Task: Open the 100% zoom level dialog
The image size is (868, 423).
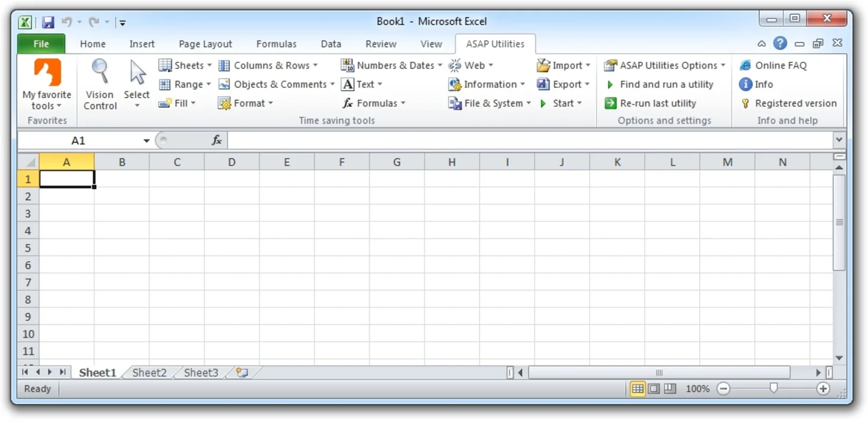Action: [697, 389]
